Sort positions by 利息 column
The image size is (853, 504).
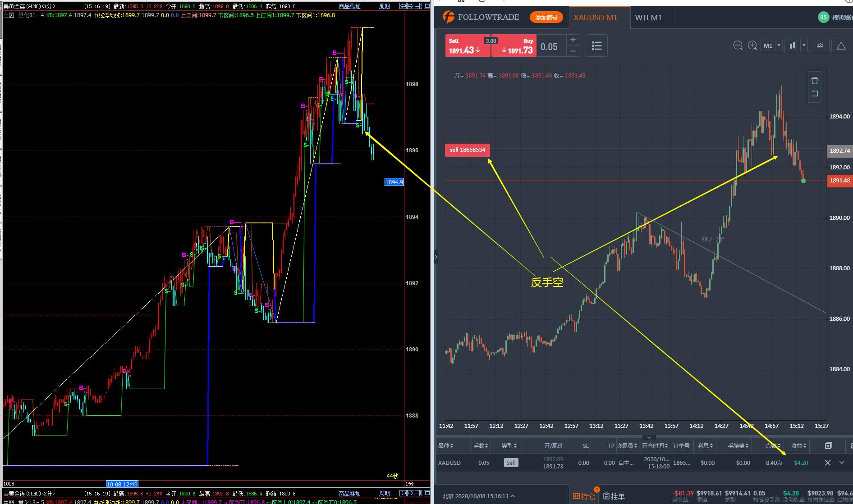click(x=706, y=445)
